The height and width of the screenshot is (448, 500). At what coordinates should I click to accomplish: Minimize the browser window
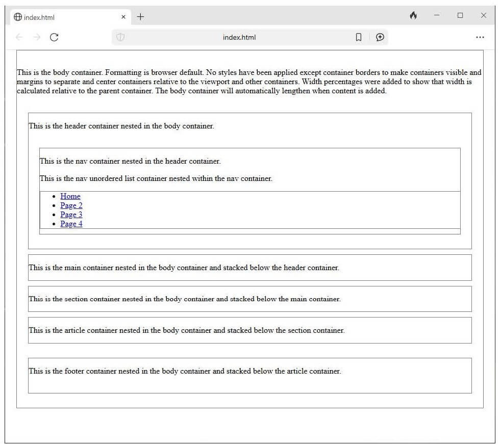tap(437, 16)
